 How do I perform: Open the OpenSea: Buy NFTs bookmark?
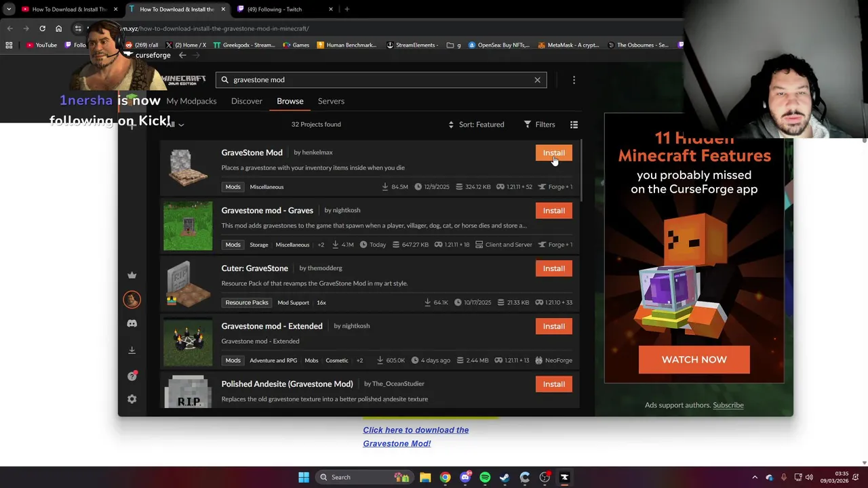click(x=498, y=45)
